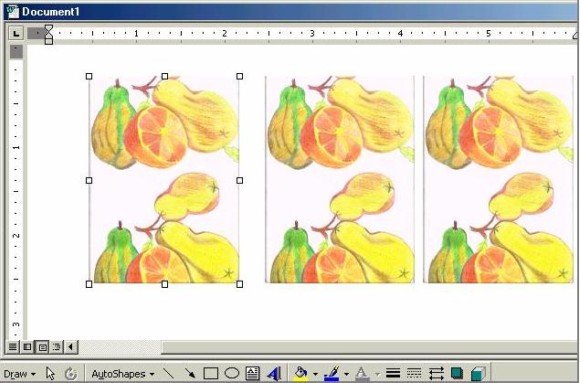
Task: Select the middle fruit picture
Action: [340, 179]
